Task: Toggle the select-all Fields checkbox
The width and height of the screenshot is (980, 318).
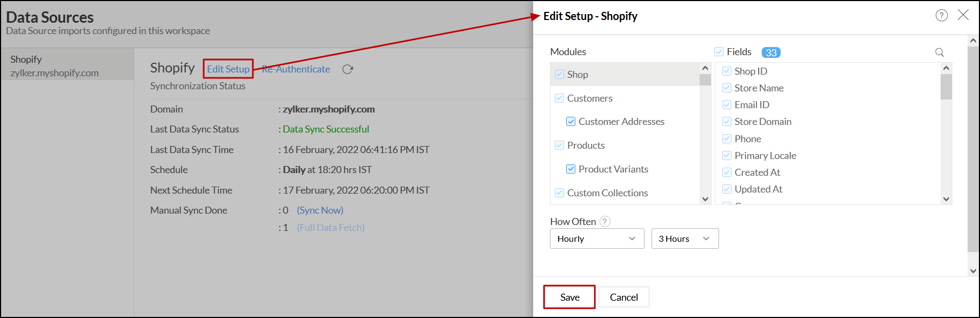Action: (x=719, y=52)
